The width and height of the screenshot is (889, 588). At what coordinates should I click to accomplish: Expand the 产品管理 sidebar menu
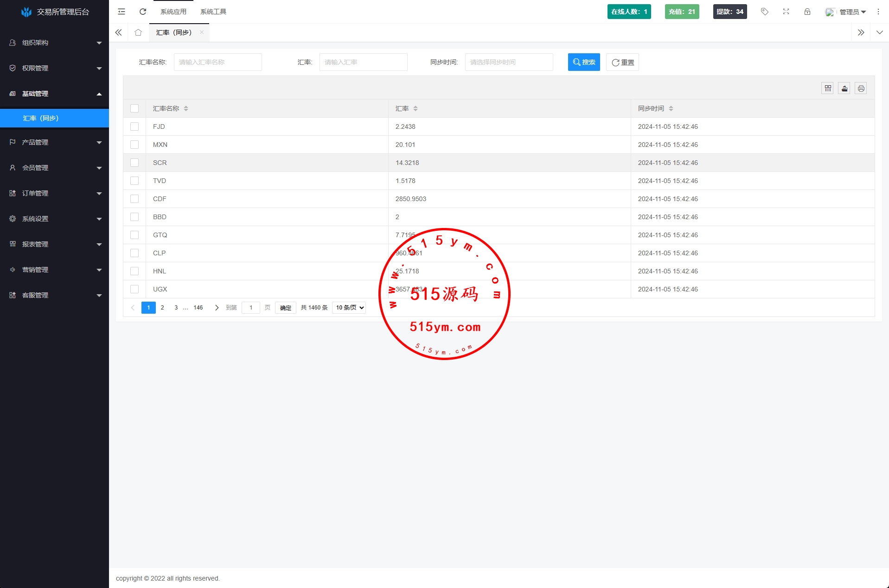coord(54,142)
